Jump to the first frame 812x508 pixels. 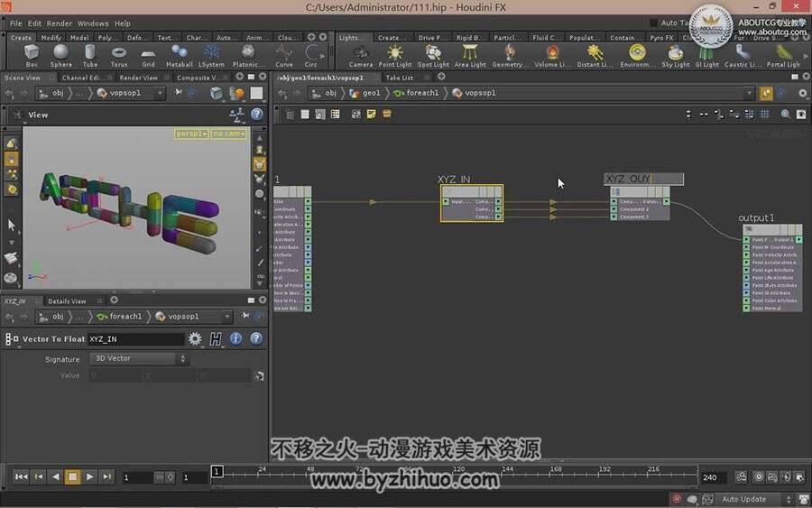(x=22, y=476)
